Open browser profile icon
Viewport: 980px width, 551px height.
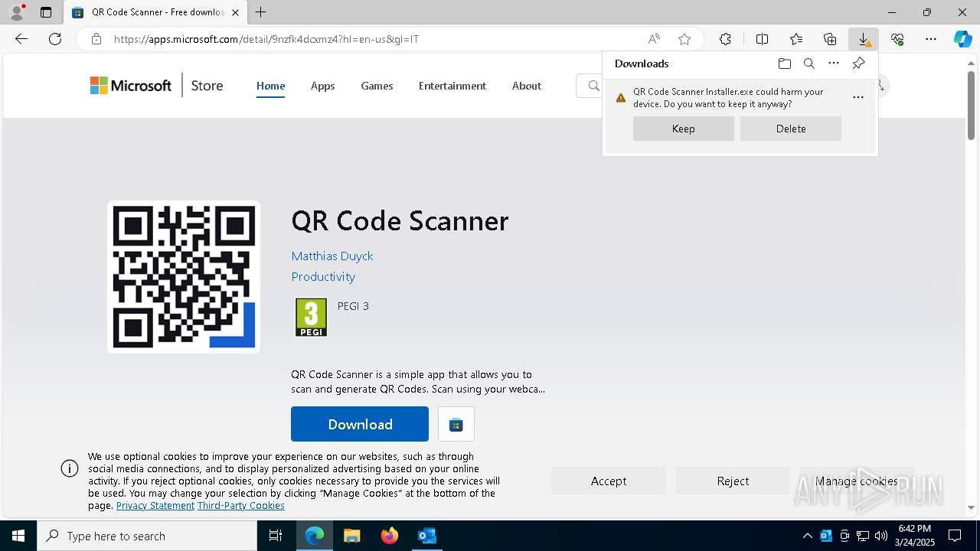click(16, 12)
